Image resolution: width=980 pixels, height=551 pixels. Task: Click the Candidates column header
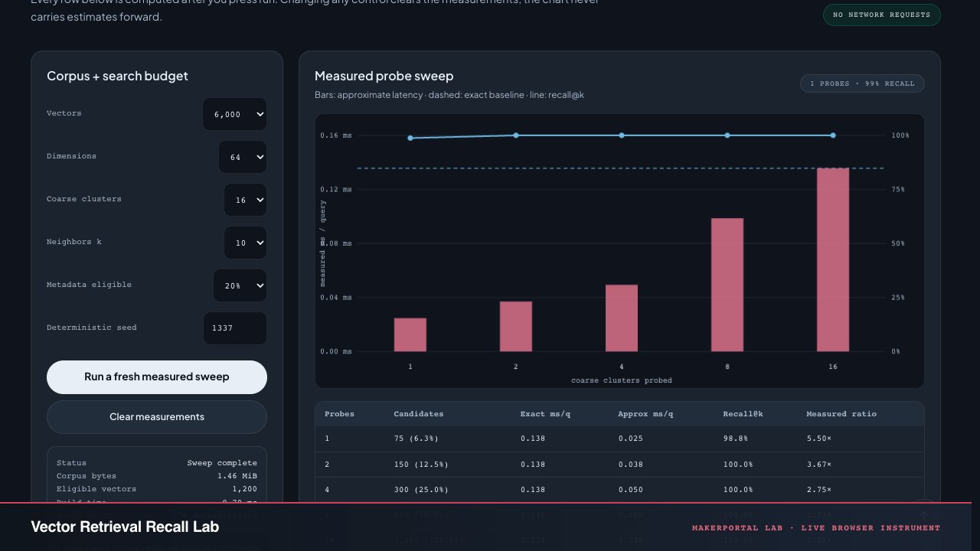coord(419,414)
